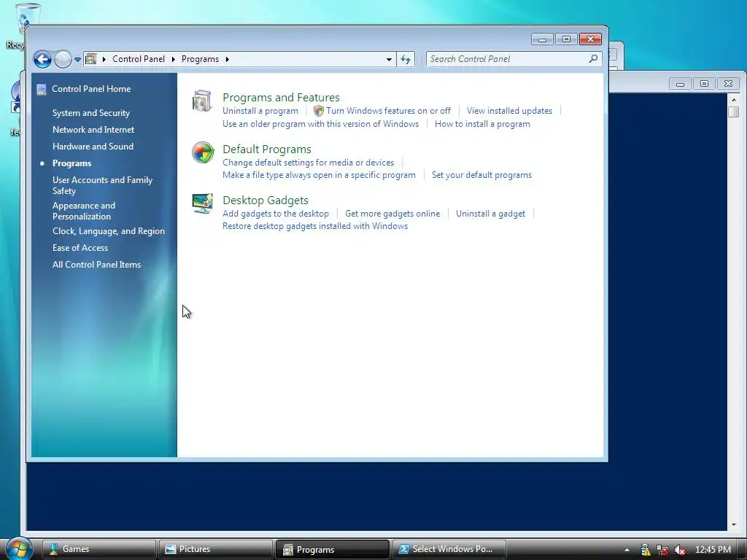Viewport: 747px width, 560px height.
Task: Click Use an older program link
Action: pos(321,124)
